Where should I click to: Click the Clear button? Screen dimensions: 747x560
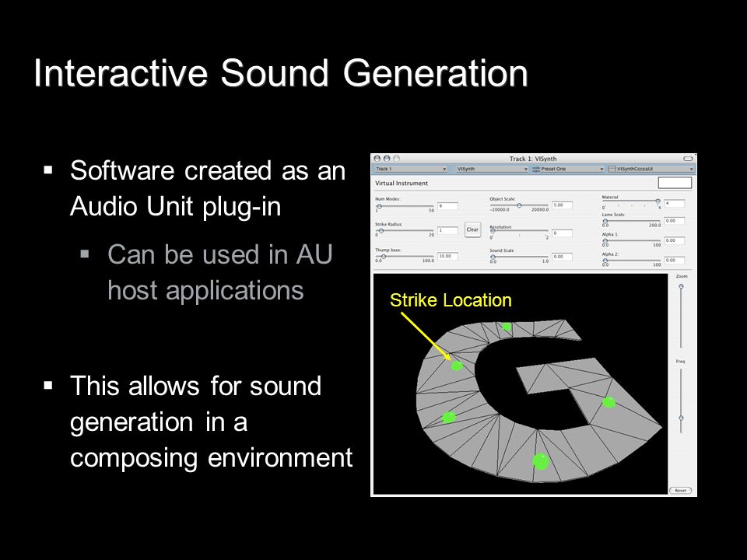coord(472,229)
